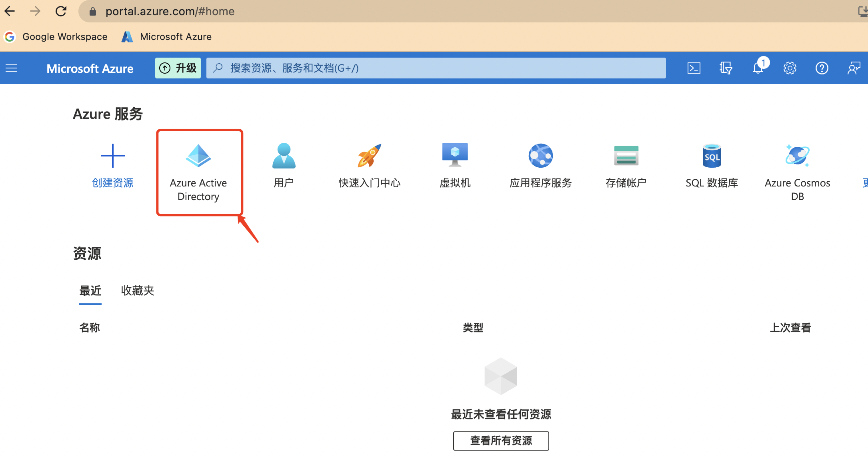Click the 升级 upgrade button
The width and height of the screenshot is (868, 457).
(x=178, y=68)
